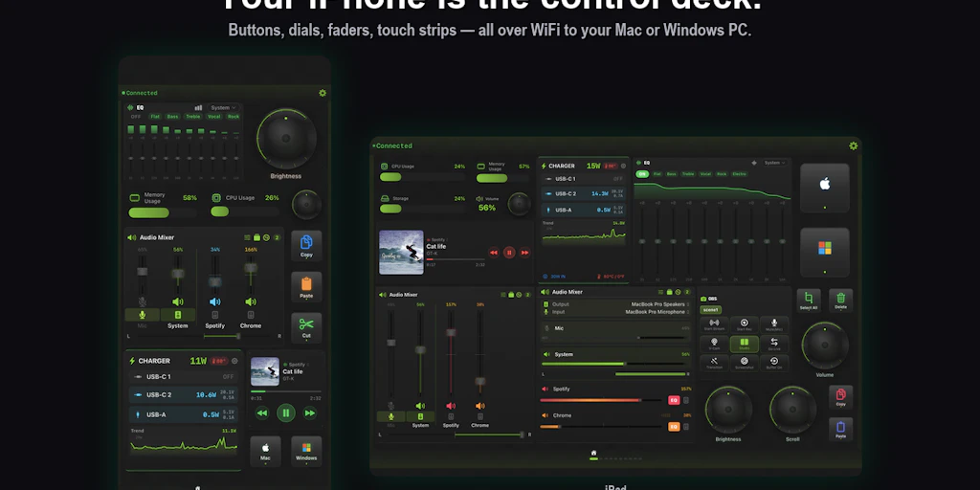Toggle USB-C 1 OFF on iPhone charger

click(x=228, y=377)
